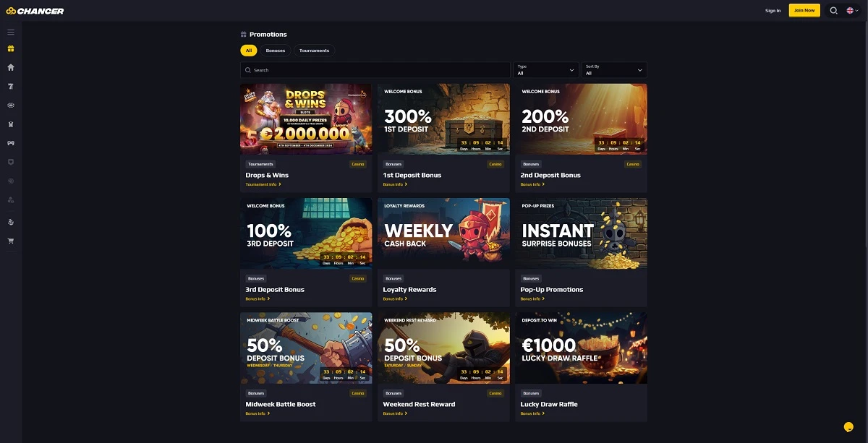Click the search magnifier icon in header
This screenshot has width=868, height=443.
(x=833, y=10)
